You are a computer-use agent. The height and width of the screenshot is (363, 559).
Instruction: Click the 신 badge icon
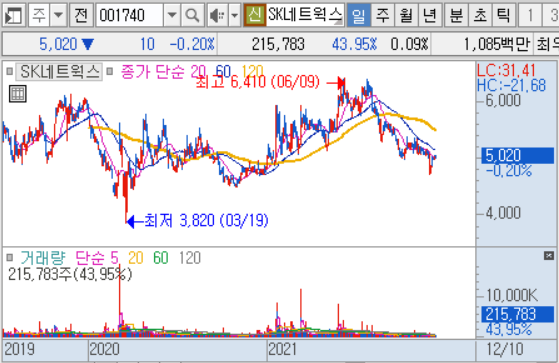pyautogui.click(x=255, y=15)
